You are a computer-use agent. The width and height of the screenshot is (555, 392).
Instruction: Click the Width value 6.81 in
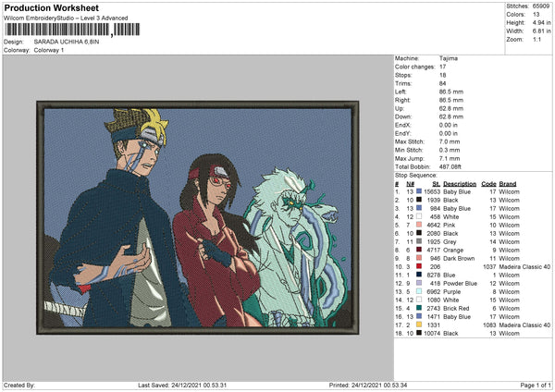pyautogui.click(x=541, y=31)
